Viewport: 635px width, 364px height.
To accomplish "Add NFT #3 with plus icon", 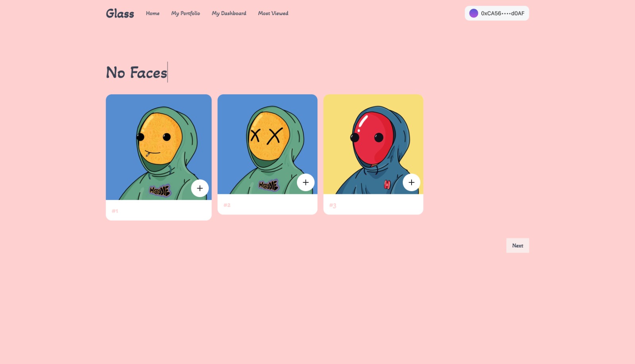I will (412, 182).
